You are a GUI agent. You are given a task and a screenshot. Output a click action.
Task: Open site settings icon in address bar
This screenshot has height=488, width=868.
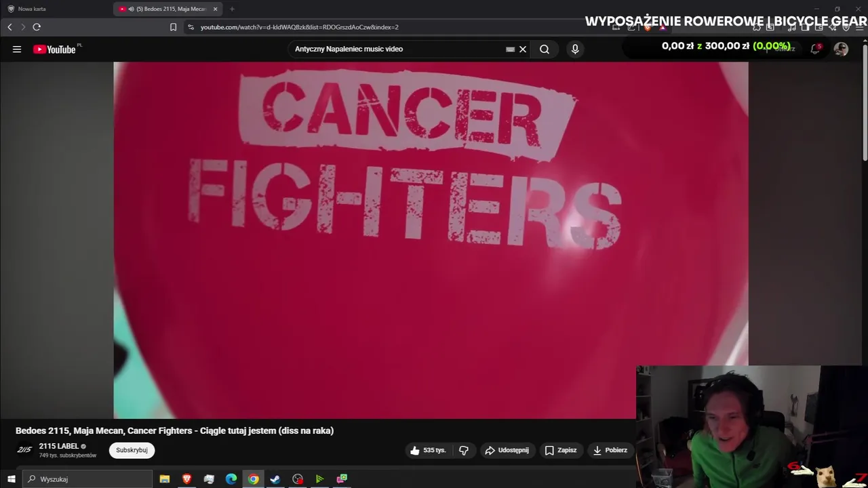click(191, 27)
